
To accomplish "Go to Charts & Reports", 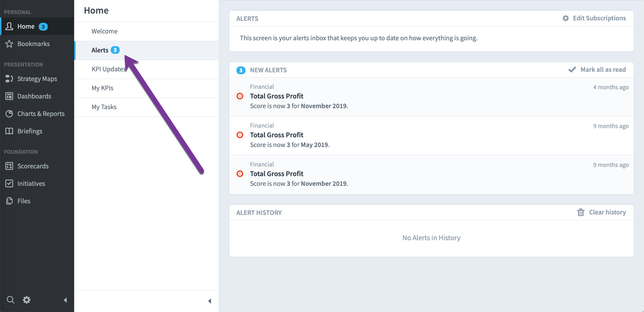I will (37, 114).
